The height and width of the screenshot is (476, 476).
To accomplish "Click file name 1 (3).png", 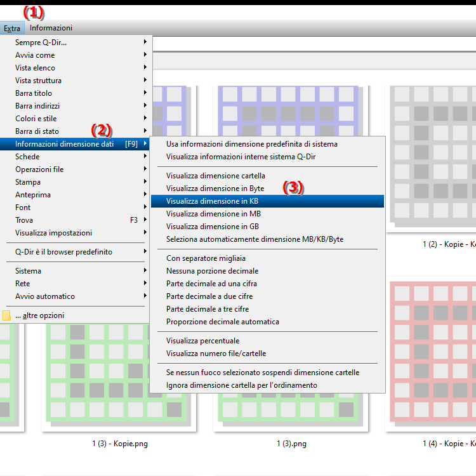I will (x=291, y=444).
